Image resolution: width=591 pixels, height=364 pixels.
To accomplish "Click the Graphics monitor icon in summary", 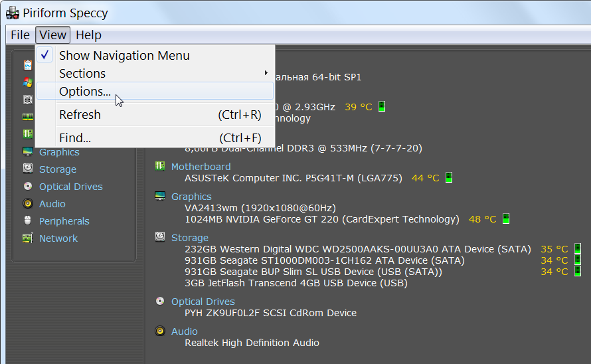I will coord(160,196).
